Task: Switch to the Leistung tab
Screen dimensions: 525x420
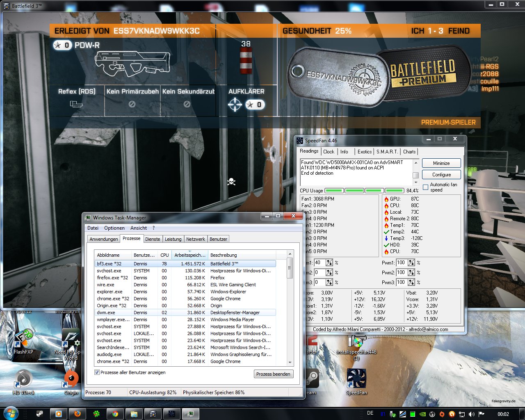Action: pyautogui.click(x=173, y=239)
